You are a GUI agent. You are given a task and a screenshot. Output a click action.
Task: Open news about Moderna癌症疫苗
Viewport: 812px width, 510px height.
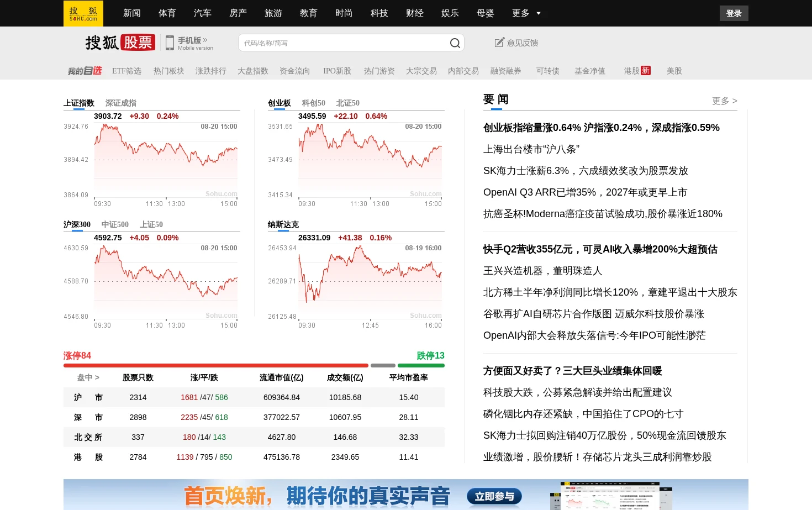[603, 214]
